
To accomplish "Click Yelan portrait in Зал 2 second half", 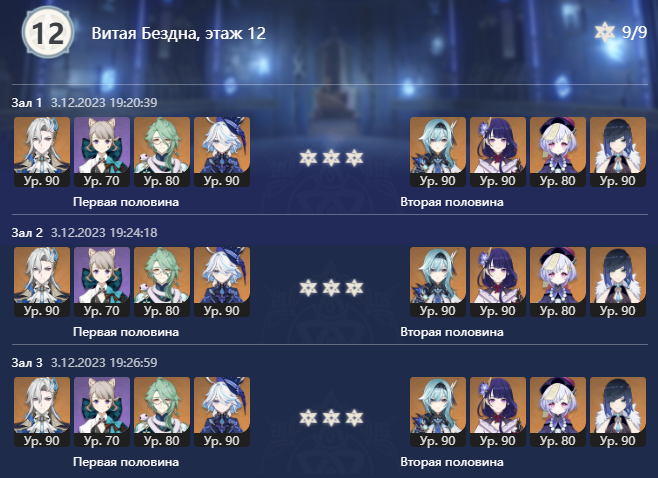I will pos(618,282).
